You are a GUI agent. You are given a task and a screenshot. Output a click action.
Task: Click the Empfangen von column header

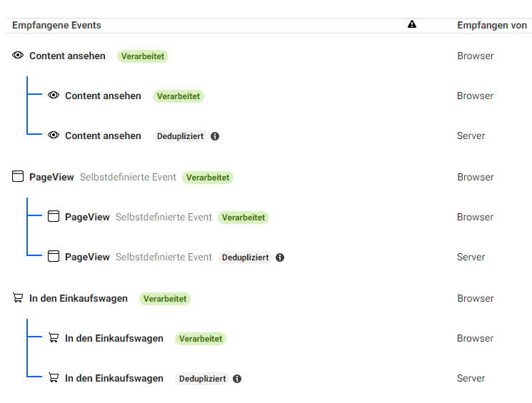pos(492,25)
